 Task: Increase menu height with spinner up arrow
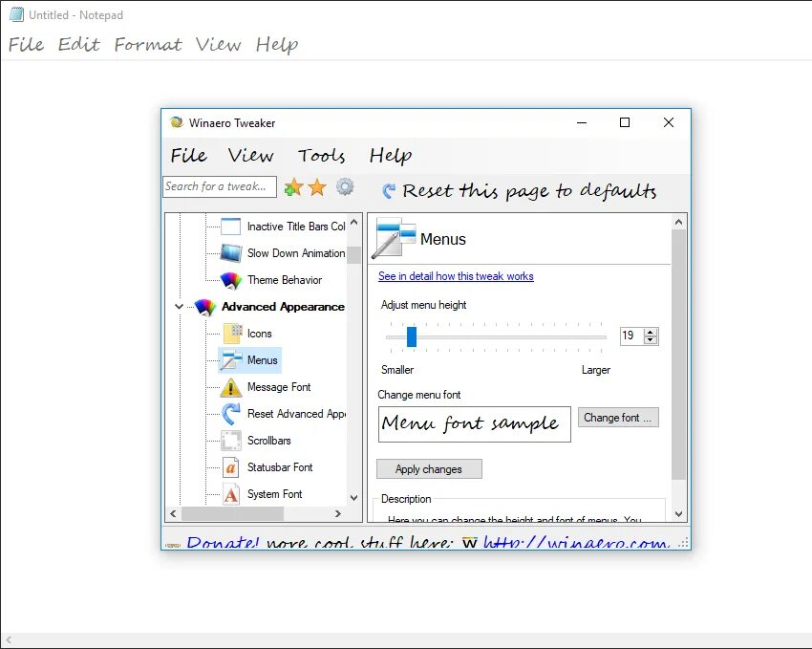coord(651,332)
